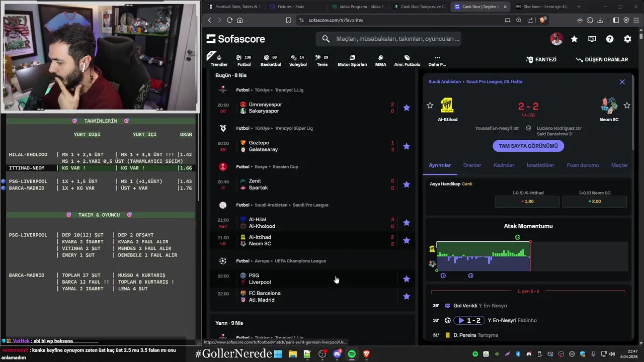Switch to the Puan durumu tab
This screenshot has height=362, width=644.
(583, 165)
